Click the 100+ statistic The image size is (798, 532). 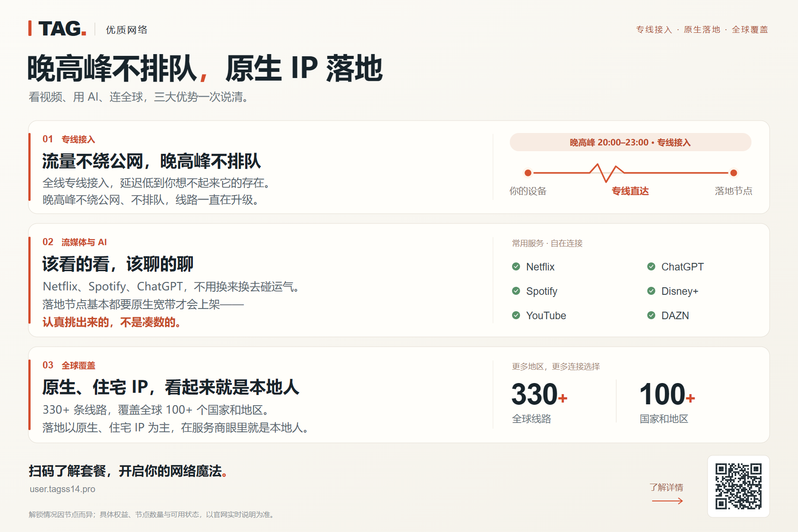click(x=667, y=394)
